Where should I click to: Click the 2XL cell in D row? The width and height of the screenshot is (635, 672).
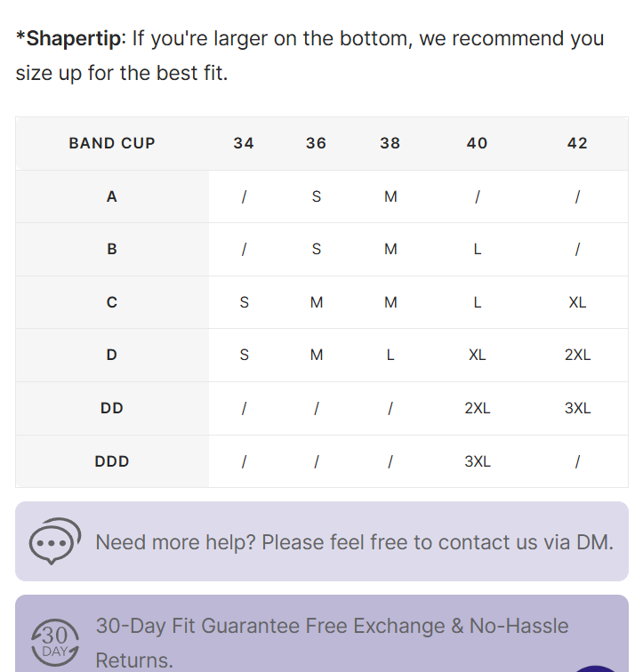[577, 355]
